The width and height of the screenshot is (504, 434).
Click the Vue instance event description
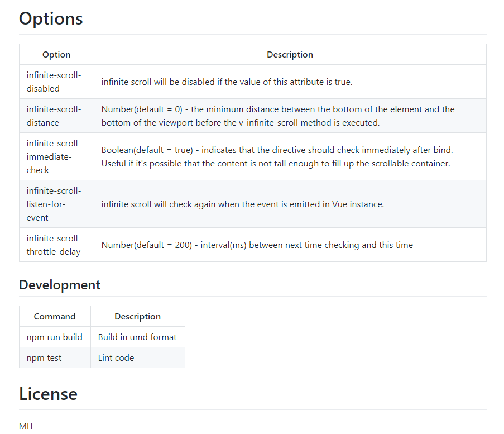[x=243, y=204]
